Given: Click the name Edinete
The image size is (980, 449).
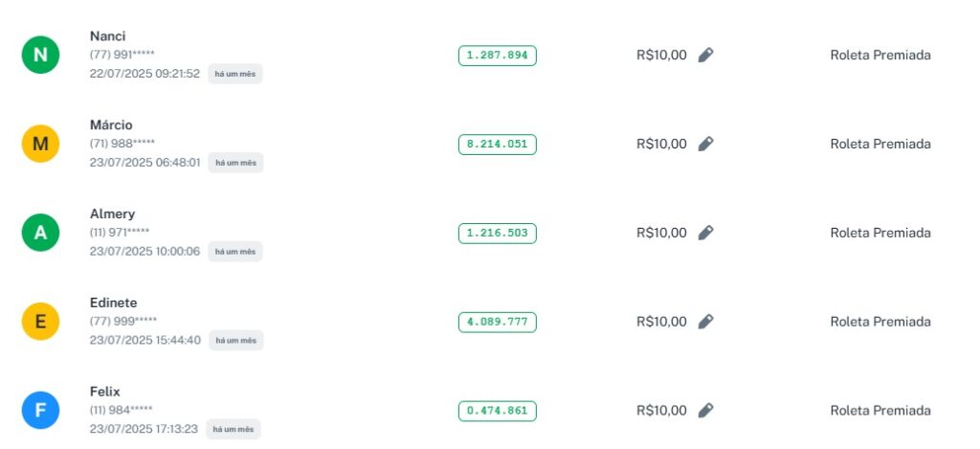Looking at the screenshot, I should coord(113,303).
